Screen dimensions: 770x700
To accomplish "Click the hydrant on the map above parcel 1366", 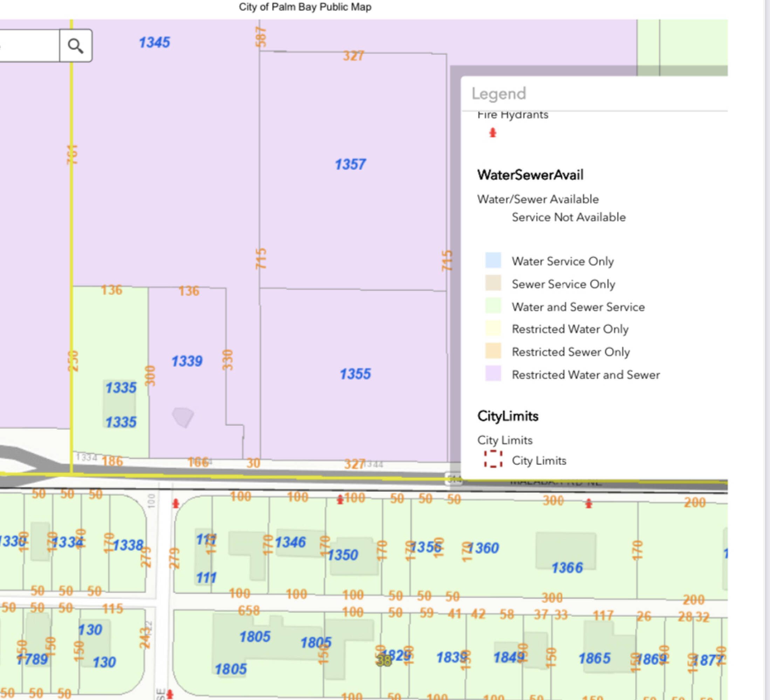I will pos(589,503).
